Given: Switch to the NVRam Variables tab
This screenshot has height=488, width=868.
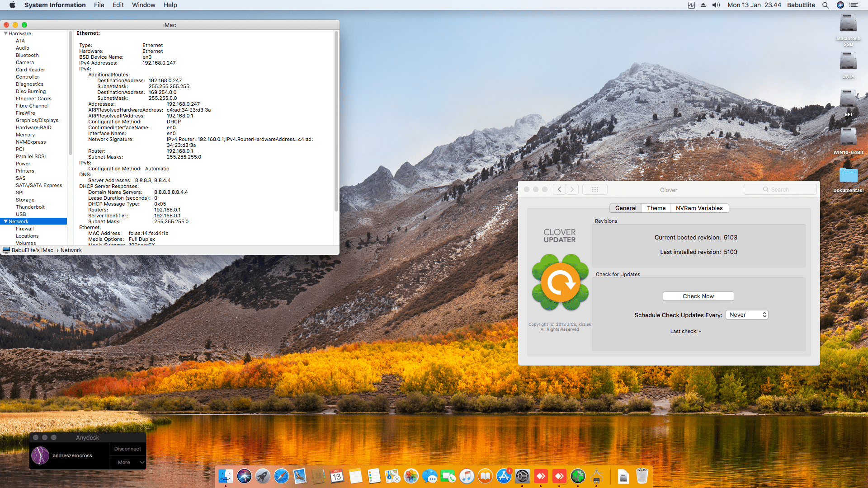Looking at the screenshot, I should (699, 208).
